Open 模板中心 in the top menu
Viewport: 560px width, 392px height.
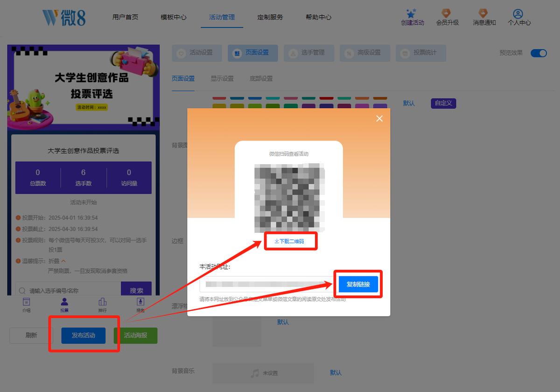coord(174,17)
